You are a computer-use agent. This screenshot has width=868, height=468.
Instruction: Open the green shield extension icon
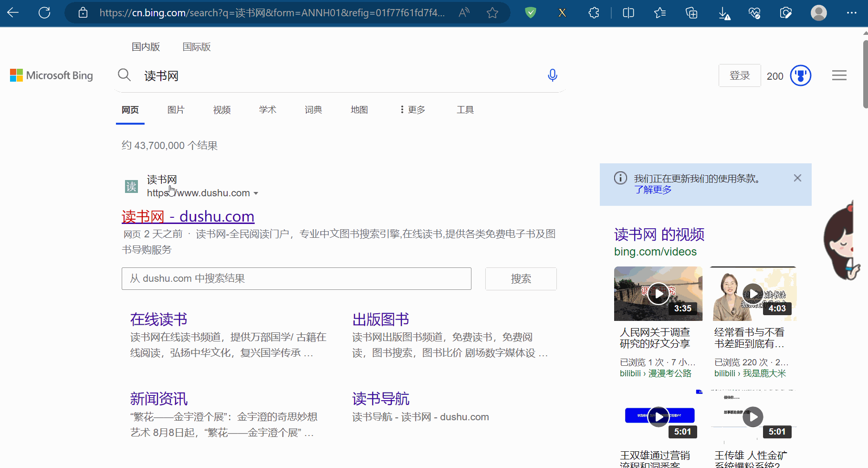(530, 13)
